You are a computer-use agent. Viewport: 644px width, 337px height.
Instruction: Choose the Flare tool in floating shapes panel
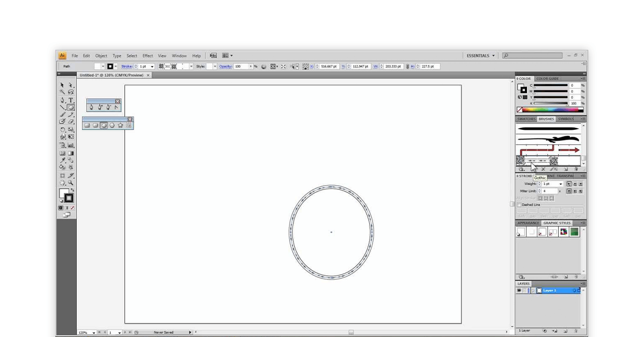pos(129,125)
